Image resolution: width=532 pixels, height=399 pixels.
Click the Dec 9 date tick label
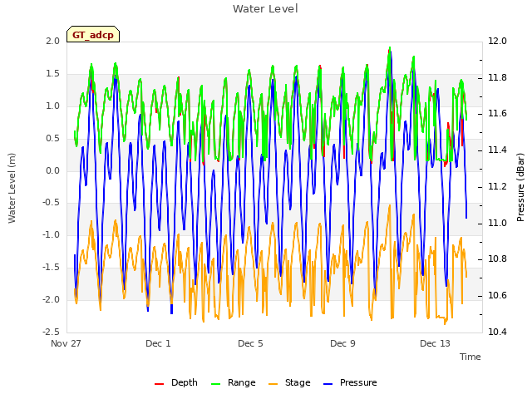(342, 343)
